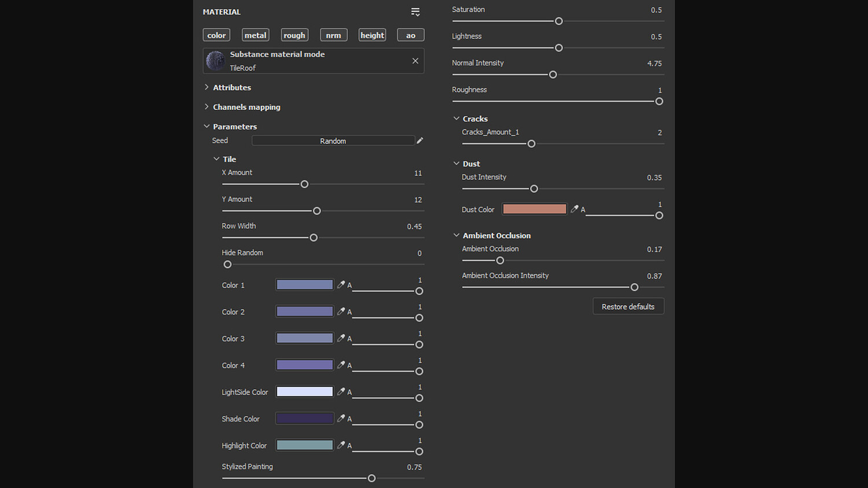Open the Dust Color swatch

(534, 209)
